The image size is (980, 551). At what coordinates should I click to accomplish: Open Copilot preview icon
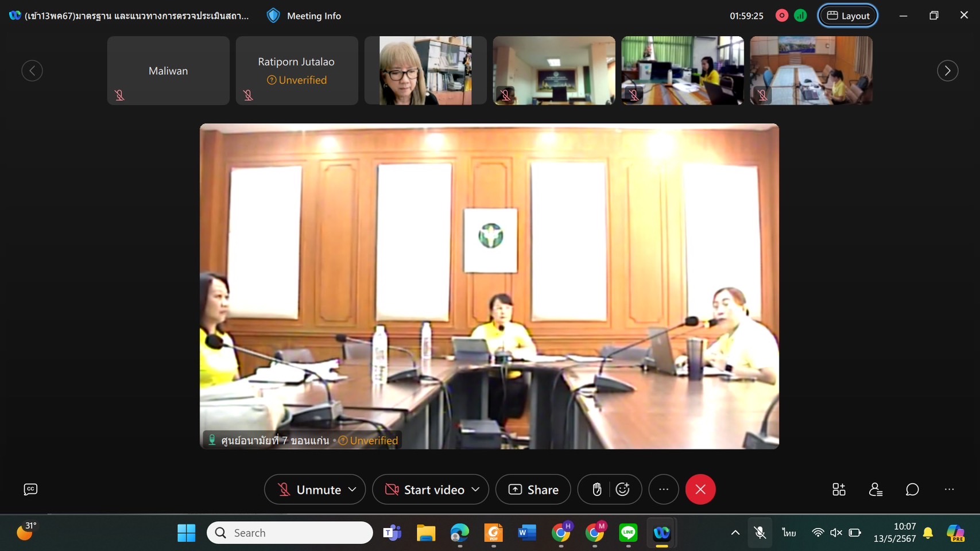point(955,533)
